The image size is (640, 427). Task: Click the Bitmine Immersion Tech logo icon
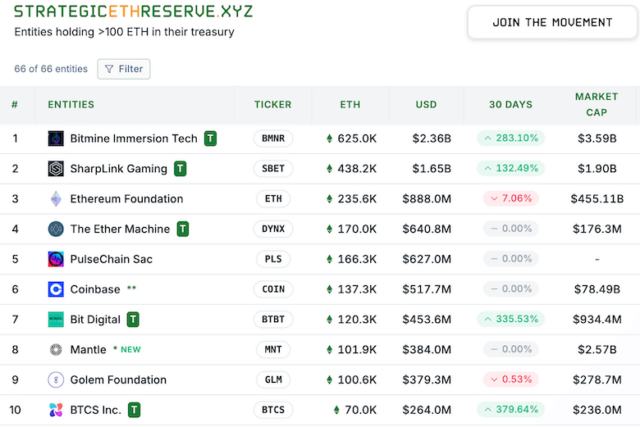click(56, 139)
